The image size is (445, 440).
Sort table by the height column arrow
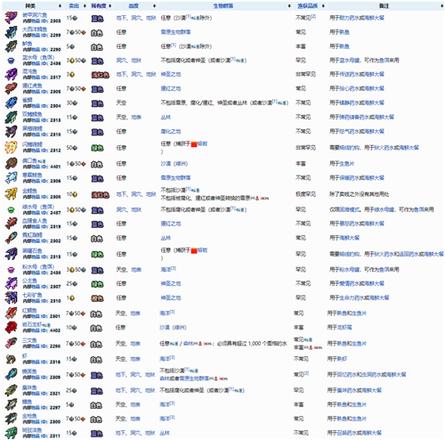click(154, 6)
